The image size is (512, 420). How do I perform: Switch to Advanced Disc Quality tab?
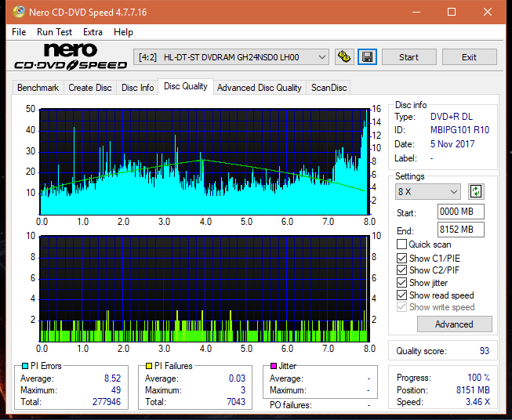click(260, 88)
